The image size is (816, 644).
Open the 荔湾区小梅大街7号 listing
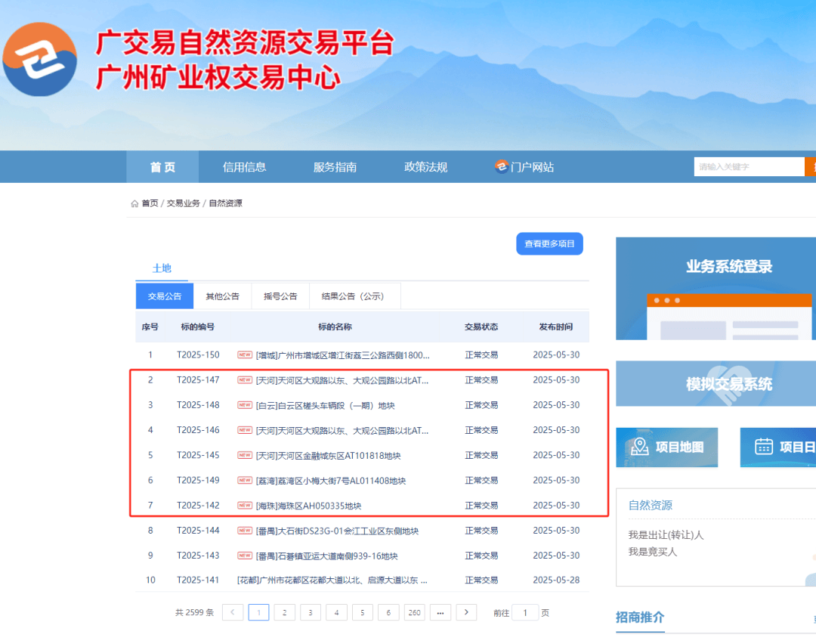click(x=331, y=481)
